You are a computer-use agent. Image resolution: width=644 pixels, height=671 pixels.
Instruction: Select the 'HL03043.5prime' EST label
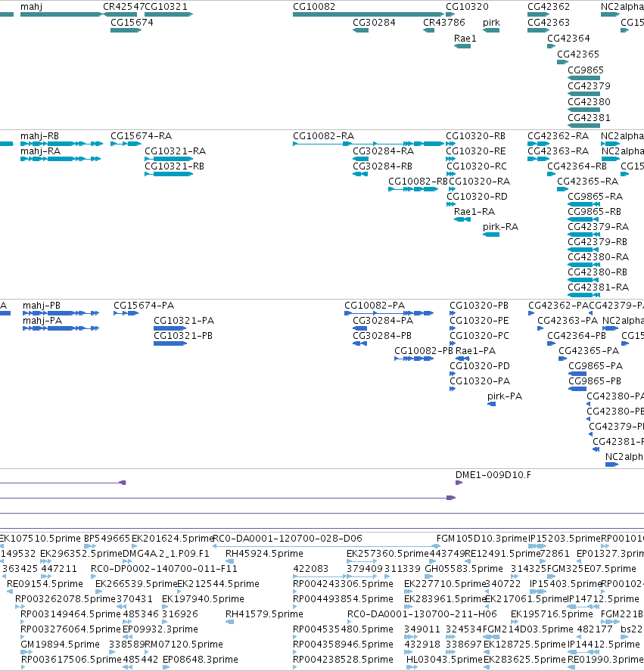tap(444, 659)
